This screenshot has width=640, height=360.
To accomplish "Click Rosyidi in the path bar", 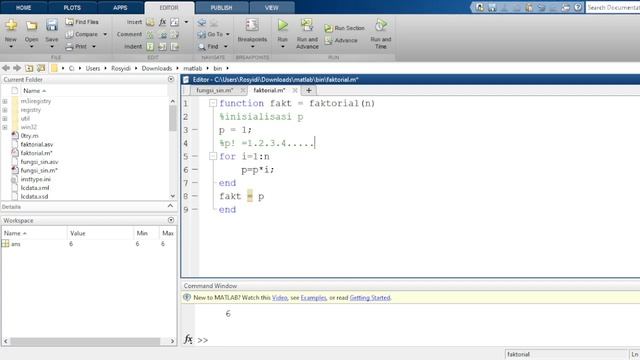I will pos(121,68).
